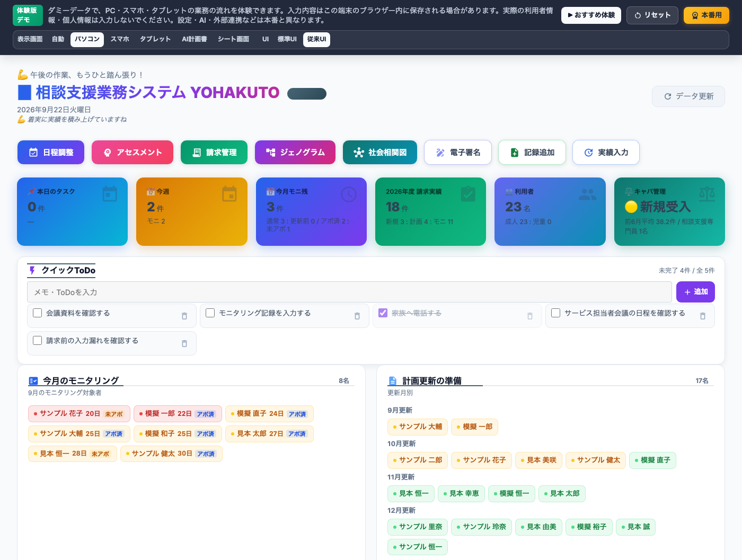Select 従来UI tab
Screen dimensions: 742x560
316,40
